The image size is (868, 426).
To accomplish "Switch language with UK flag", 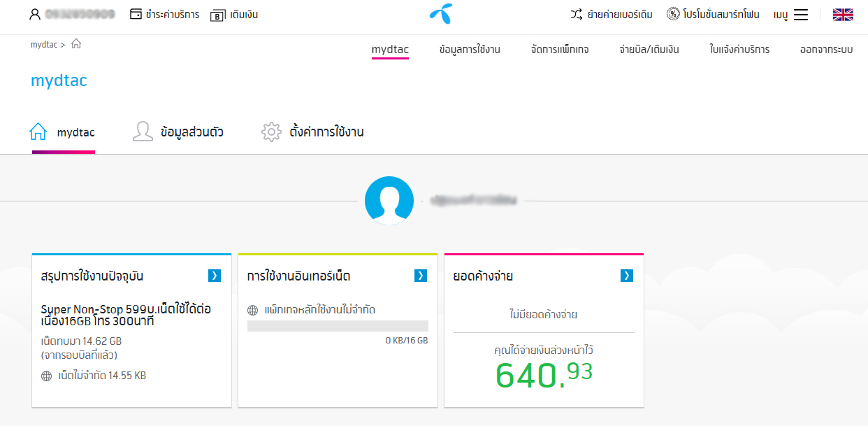I will 843,15.
